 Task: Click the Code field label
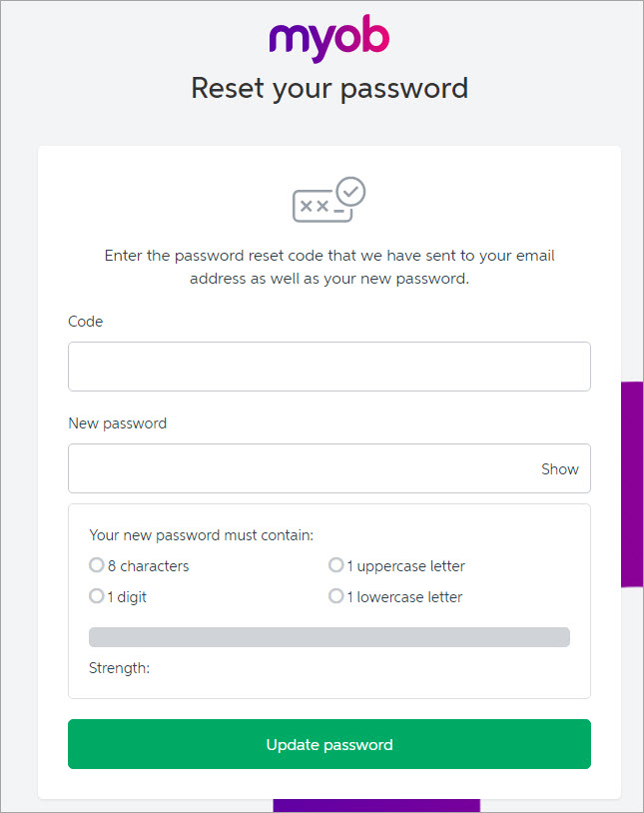click(85, 322)
